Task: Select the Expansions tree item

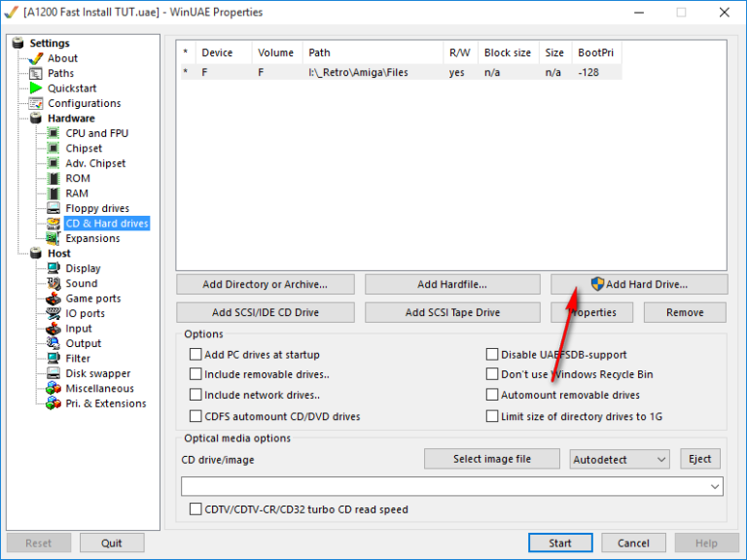Action: pyautogui.click(x=93, y=238)
